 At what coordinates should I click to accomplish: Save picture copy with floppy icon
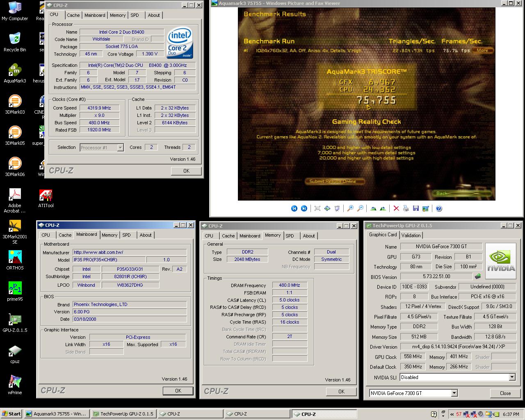[x=416, y=208]
